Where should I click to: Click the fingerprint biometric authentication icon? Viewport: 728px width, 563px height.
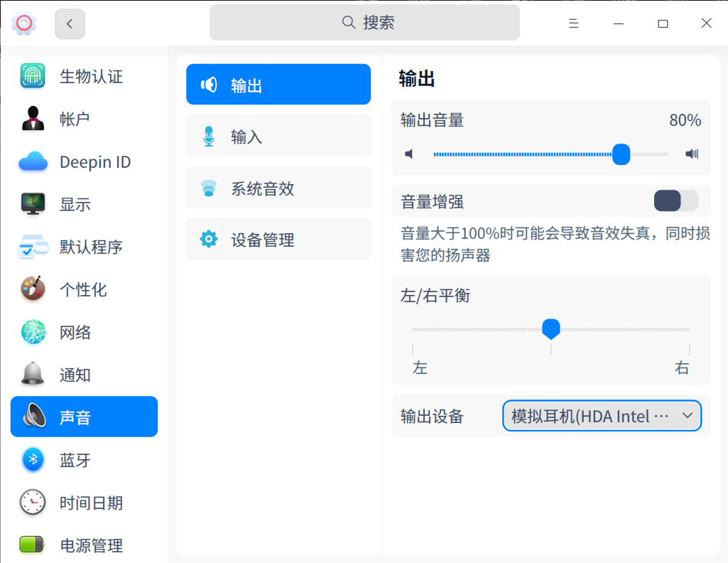tap(33, 76)
